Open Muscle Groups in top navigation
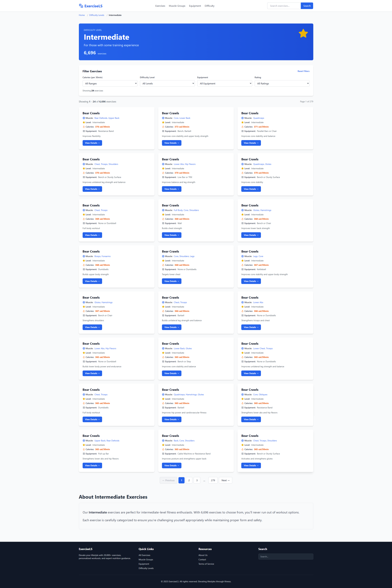Image resolution: width=392 pixels, height=588 pixels. tap(177, 6)
